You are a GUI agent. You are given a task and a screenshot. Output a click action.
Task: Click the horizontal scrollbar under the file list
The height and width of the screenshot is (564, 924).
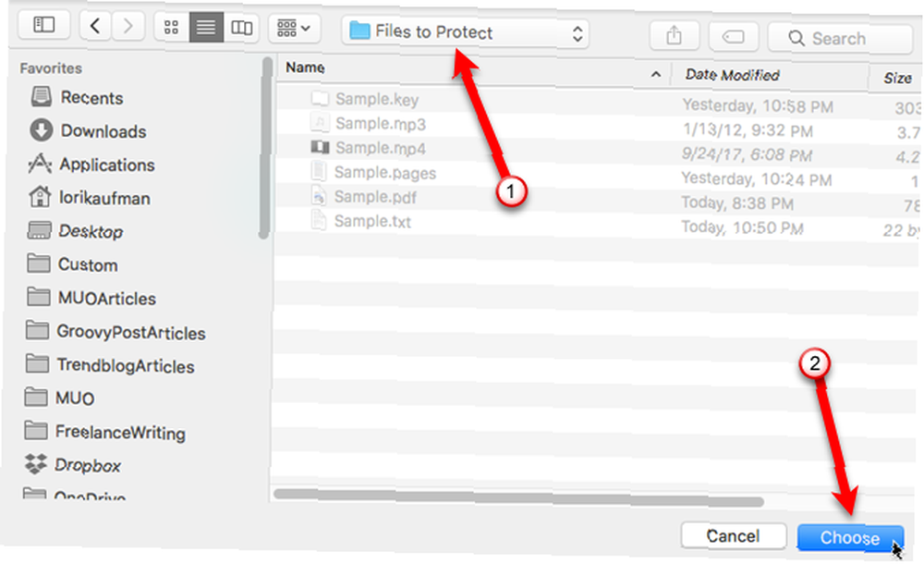pyautogui.click(x=519, y=498)
